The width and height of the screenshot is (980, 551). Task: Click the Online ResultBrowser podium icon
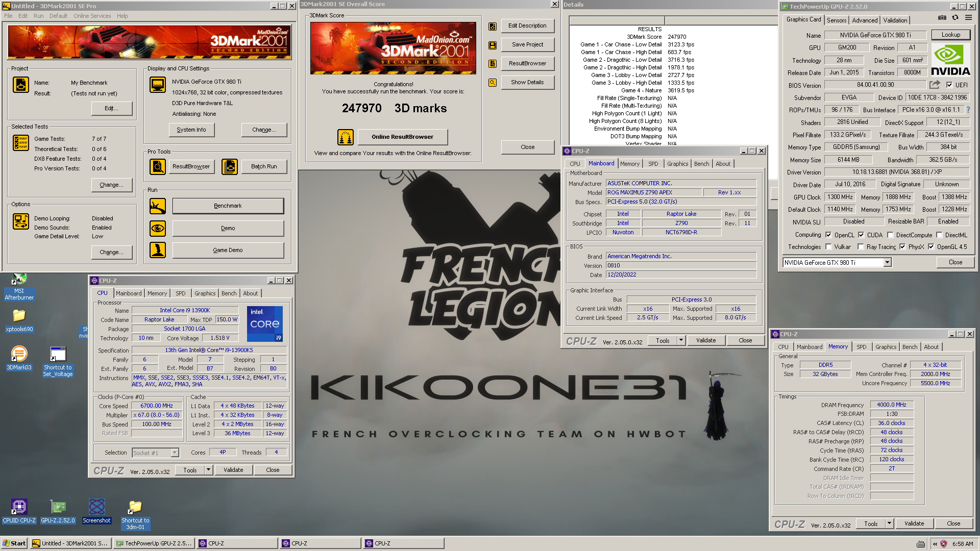point(346,137)
